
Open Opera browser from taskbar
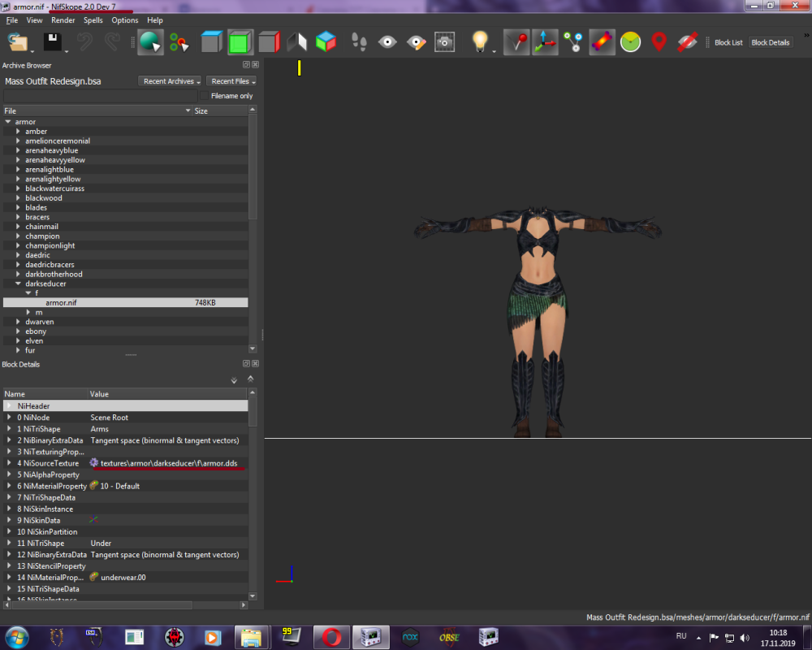coord(331,637)
